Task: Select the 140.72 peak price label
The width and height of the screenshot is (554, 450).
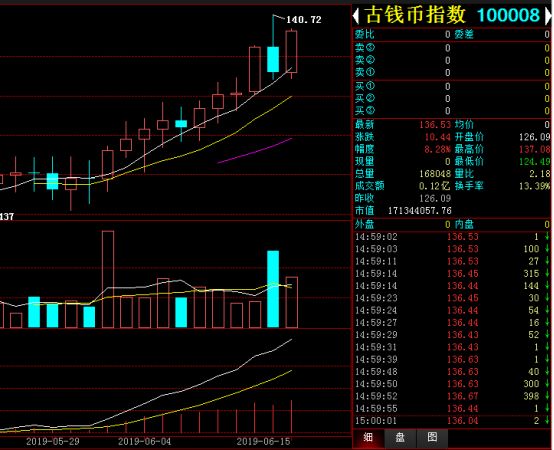Action: 303,20
